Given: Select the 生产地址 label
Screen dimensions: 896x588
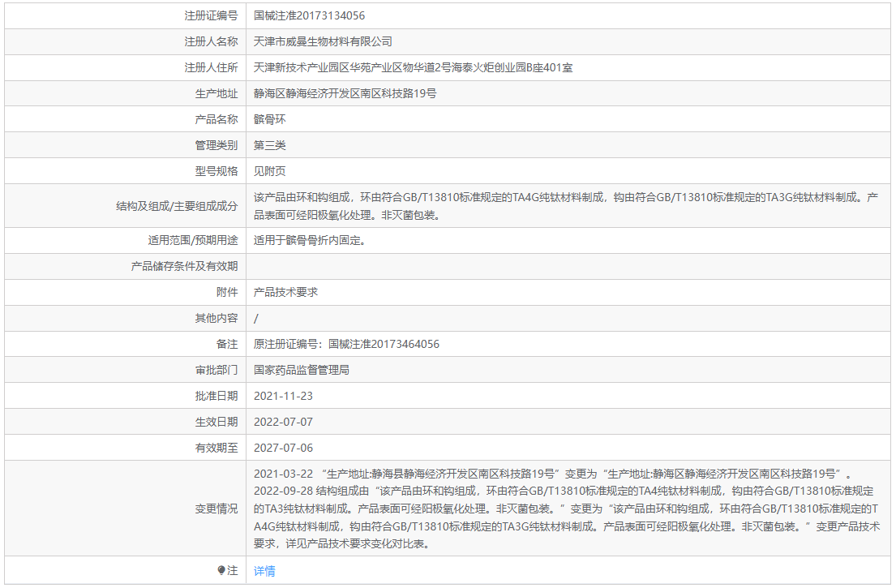Looking at the screenshot, I should pos(216,94).
